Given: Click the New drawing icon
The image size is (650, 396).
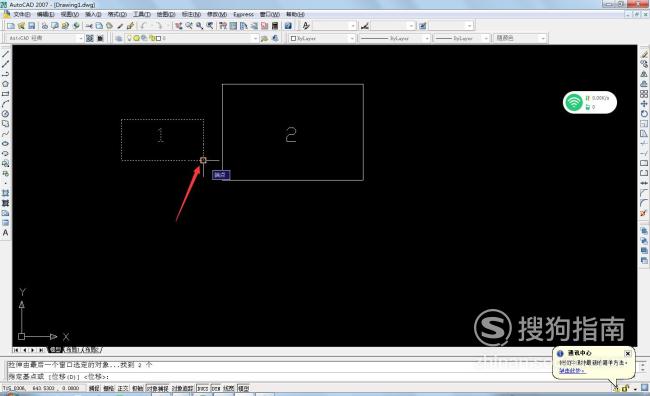Looking at the screenshot, I should pos(10,26).
